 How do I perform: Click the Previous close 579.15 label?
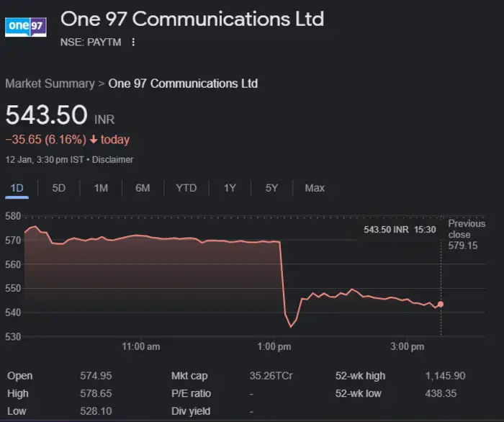tap(467, 235)
